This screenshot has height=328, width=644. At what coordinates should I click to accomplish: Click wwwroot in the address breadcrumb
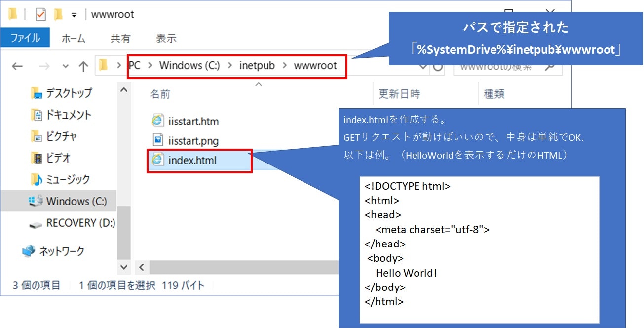(316, 65)
